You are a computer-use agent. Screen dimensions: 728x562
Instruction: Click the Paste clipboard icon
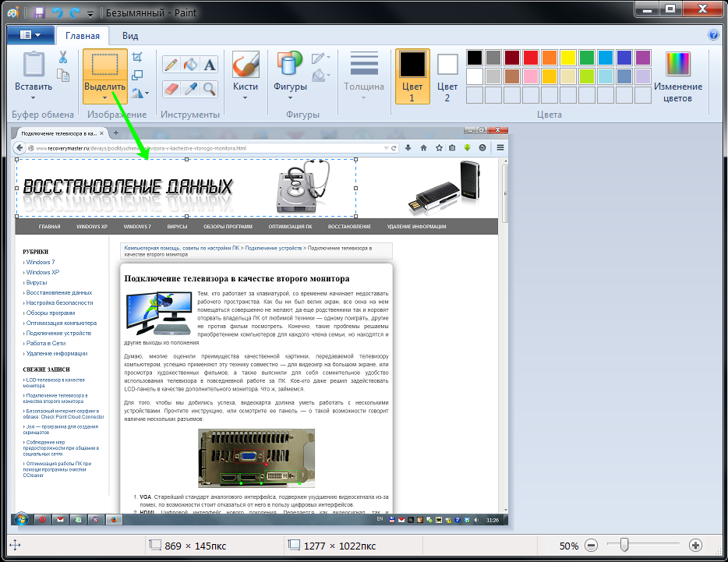point(34,64)
